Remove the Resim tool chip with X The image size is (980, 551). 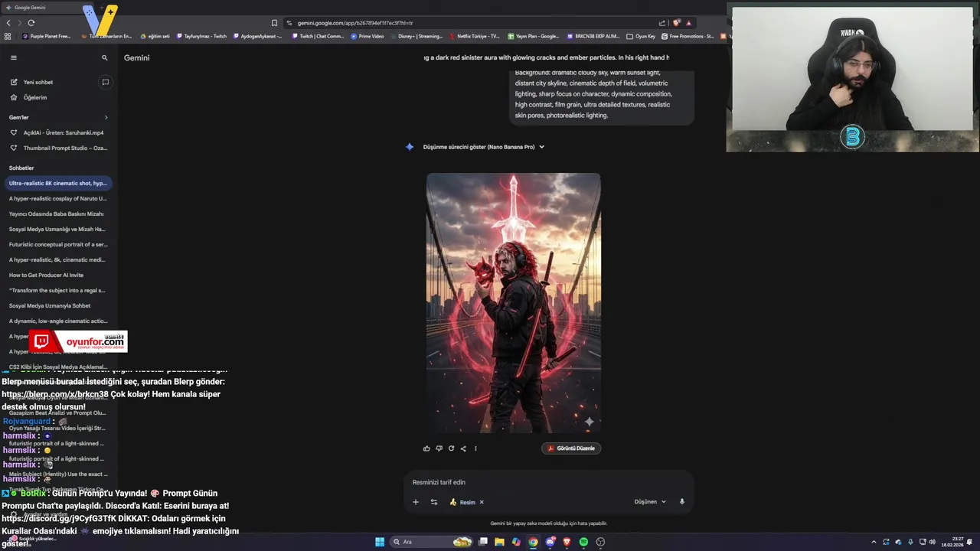pyautogui.click(x=482, y=502)
